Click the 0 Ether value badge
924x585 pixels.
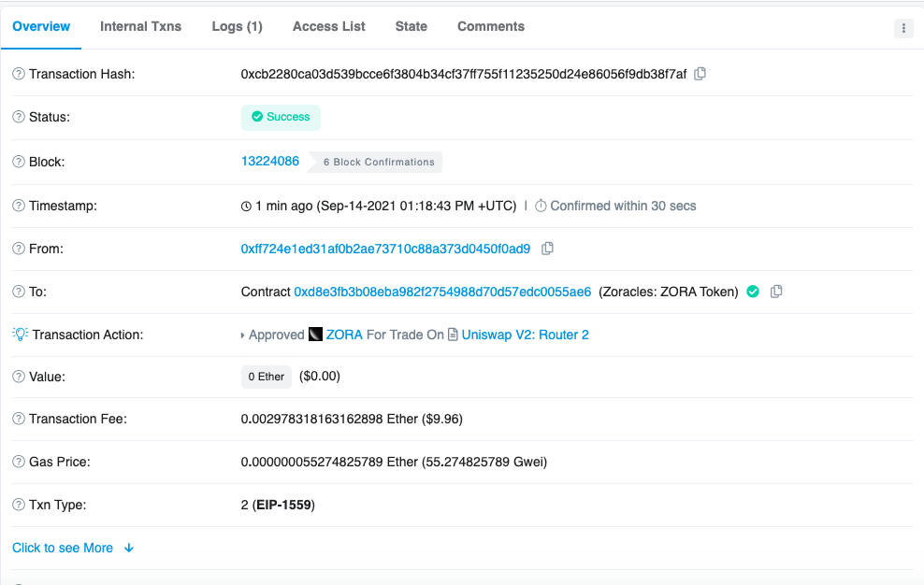tap(267, 377)
